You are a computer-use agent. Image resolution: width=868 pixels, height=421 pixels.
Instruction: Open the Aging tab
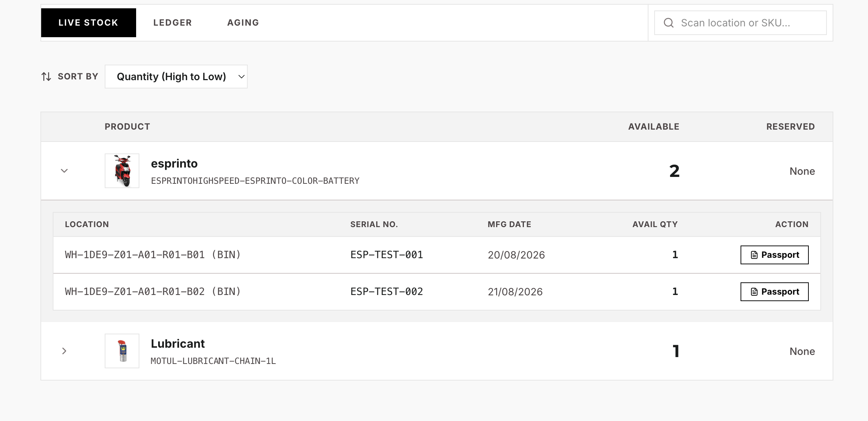[243, 23]
